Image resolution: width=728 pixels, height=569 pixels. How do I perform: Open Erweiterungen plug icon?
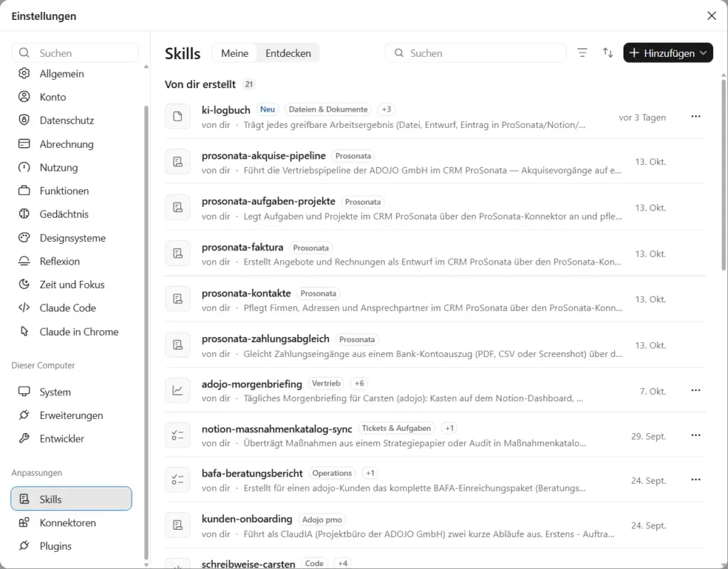24,415
